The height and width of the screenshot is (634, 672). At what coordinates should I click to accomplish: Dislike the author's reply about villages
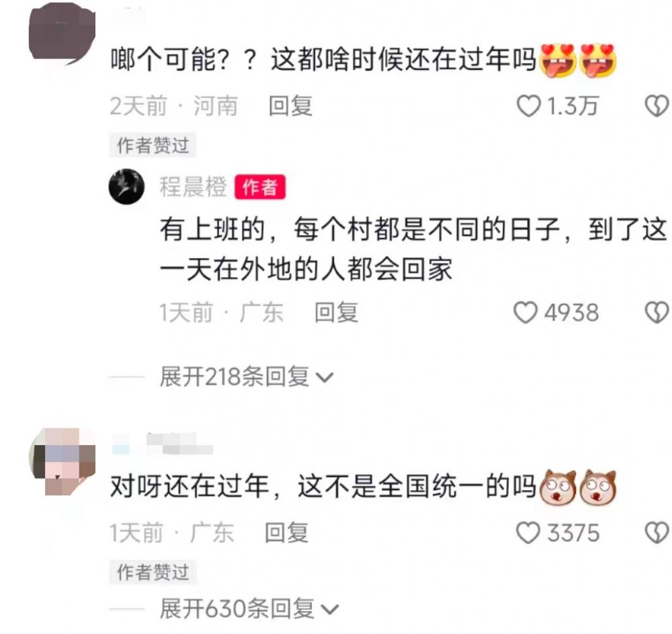click(657, 313)
